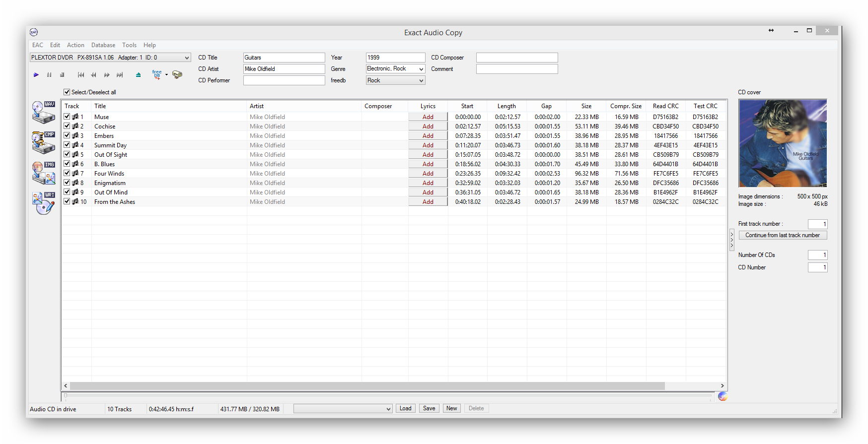Click the CMP copy compressed icon
868x444 pixels.
43,142
